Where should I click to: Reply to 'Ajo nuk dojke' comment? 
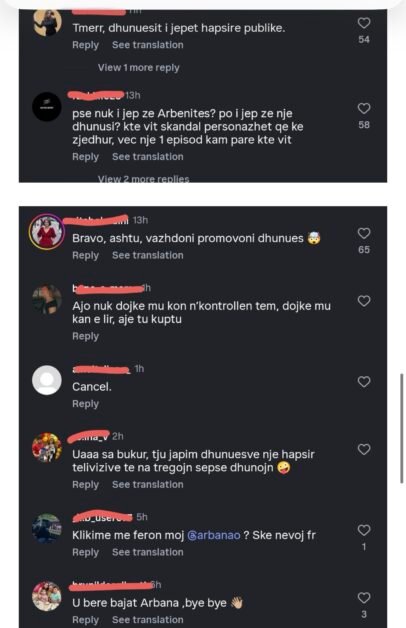click(x=85, y=336)
